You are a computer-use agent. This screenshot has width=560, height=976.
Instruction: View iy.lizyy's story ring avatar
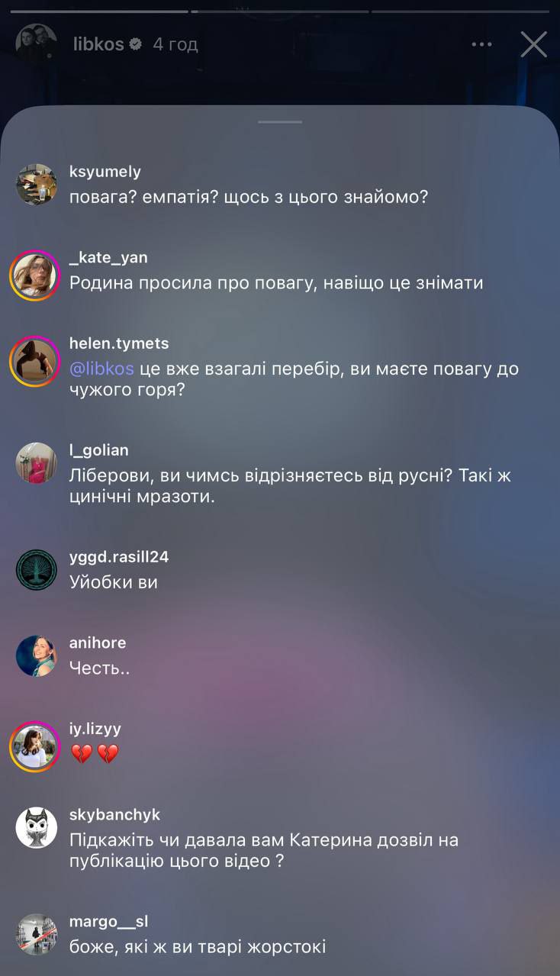tap(35, 746)
